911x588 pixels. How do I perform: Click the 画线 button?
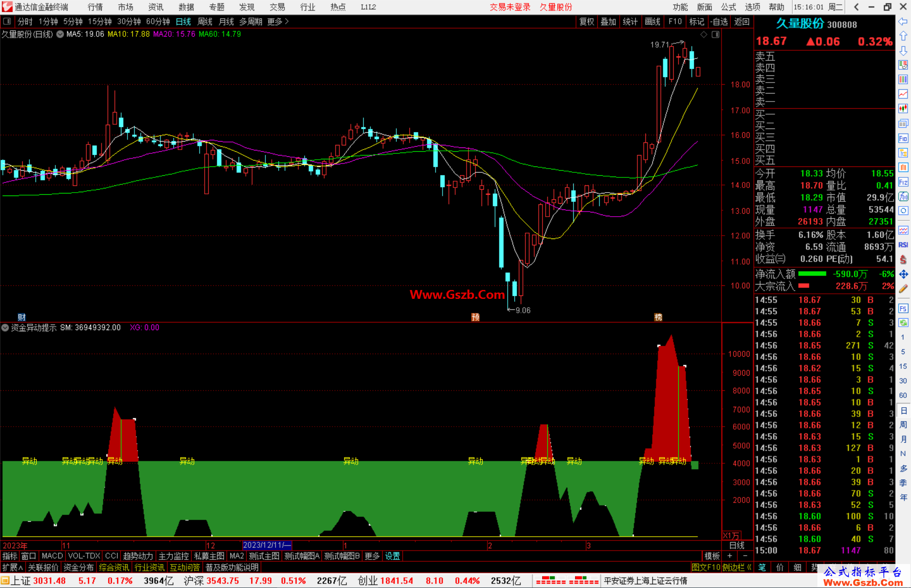point(652,21)
